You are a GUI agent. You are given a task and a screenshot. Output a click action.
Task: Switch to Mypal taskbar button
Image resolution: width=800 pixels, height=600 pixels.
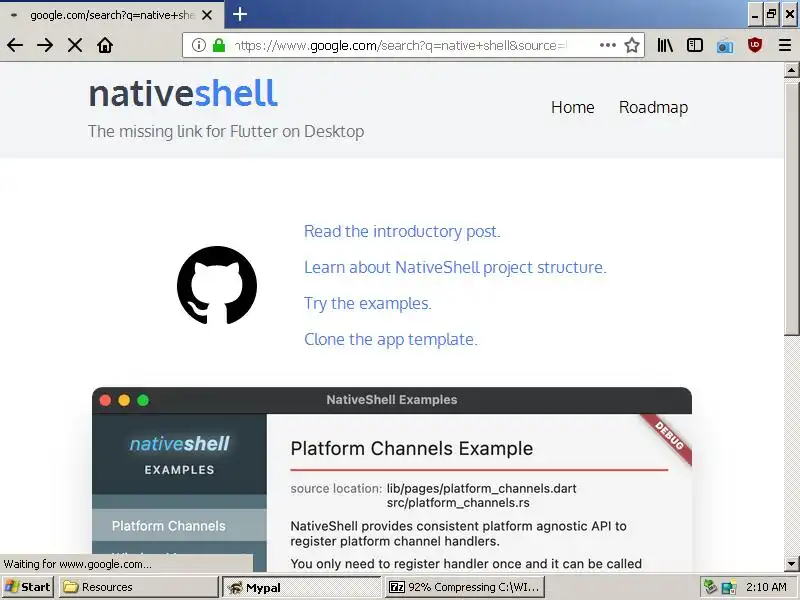[302, 587]
